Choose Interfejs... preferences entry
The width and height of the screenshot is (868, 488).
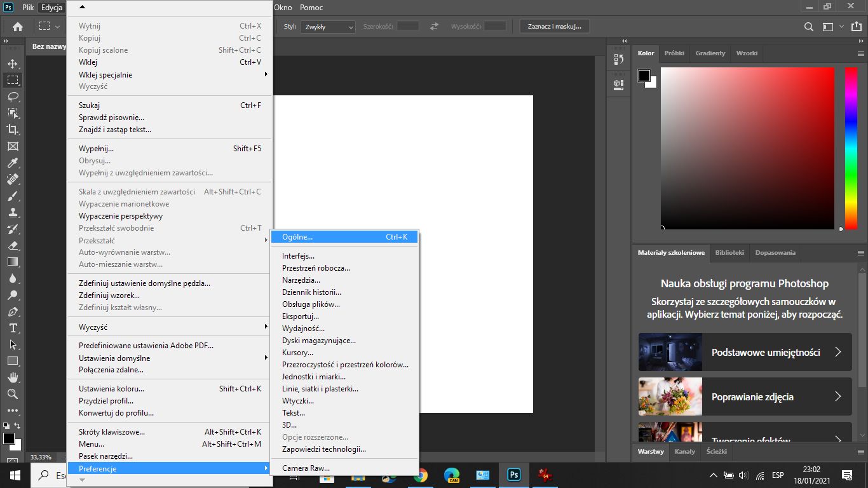(x=344, y=256)
